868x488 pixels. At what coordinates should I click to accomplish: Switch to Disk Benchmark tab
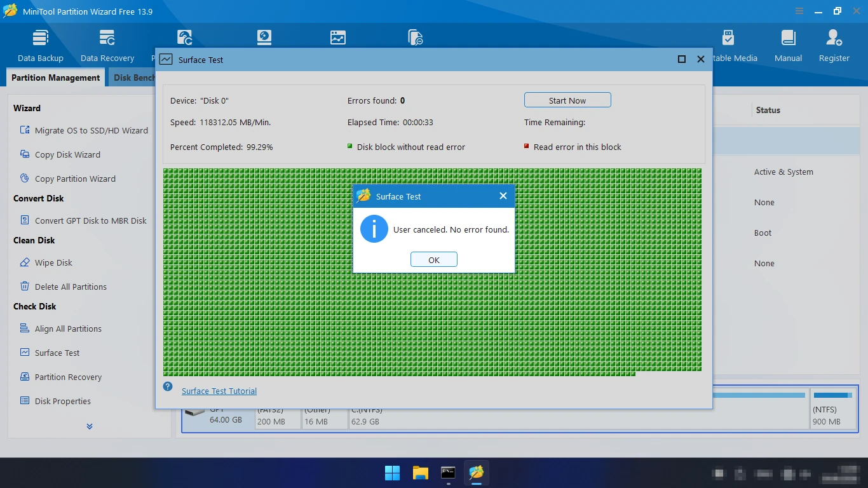(133, 78)
